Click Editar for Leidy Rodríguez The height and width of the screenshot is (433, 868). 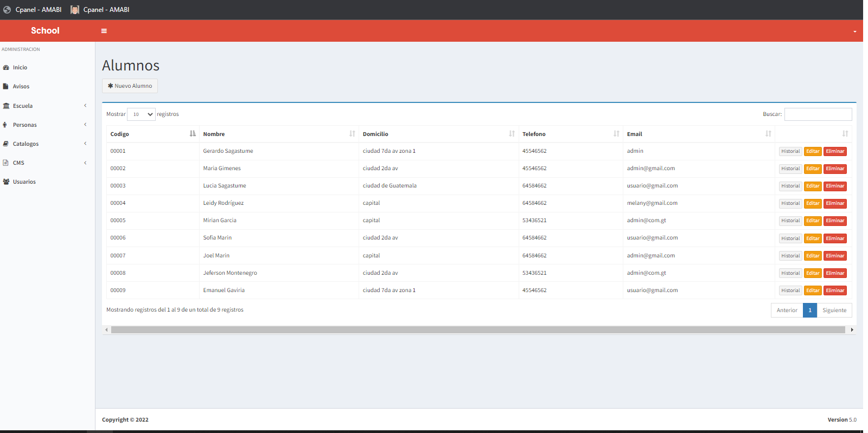click(813, 203)
